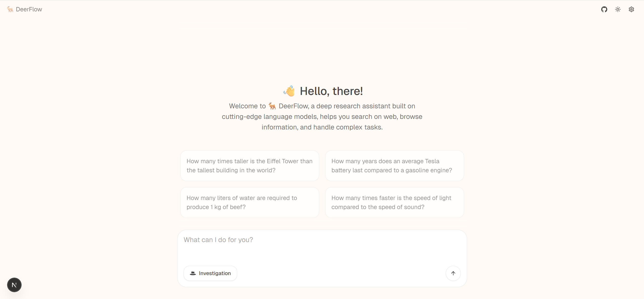Click the DeerFlow title in the header

[29, 9]
